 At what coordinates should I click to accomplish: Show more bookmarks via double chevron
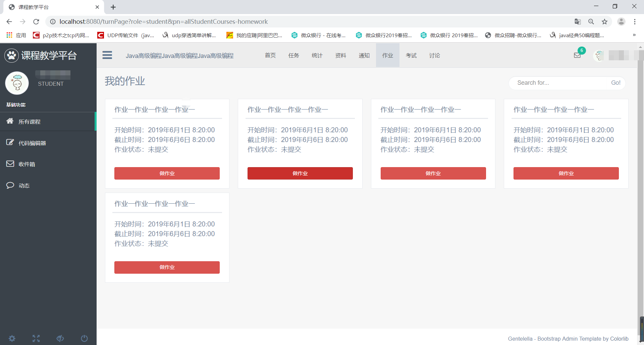[634, 35]
